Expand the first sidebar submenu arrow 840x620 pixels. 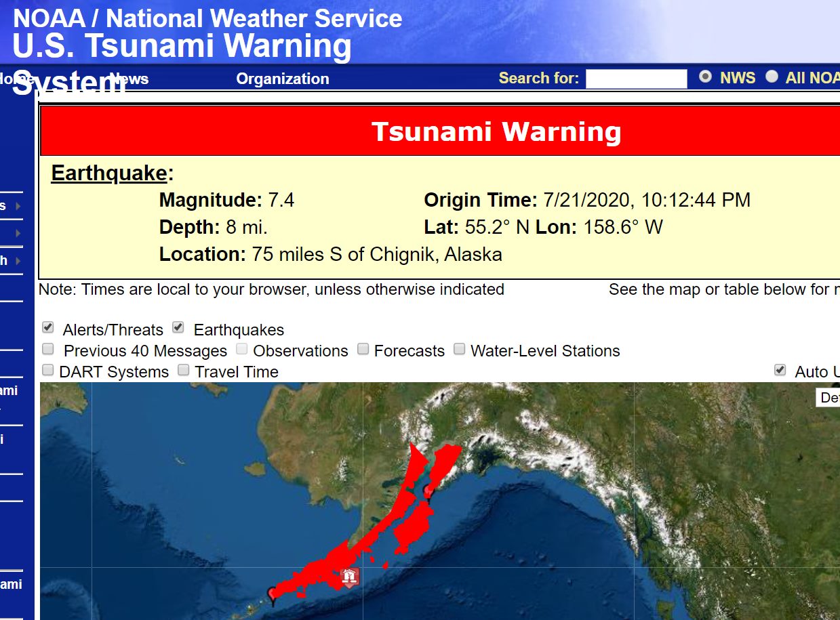coord(18,206)
